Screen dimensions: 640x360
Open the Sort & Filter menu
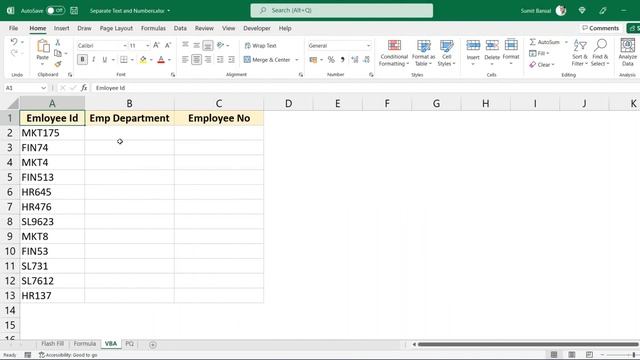(580, 53)
